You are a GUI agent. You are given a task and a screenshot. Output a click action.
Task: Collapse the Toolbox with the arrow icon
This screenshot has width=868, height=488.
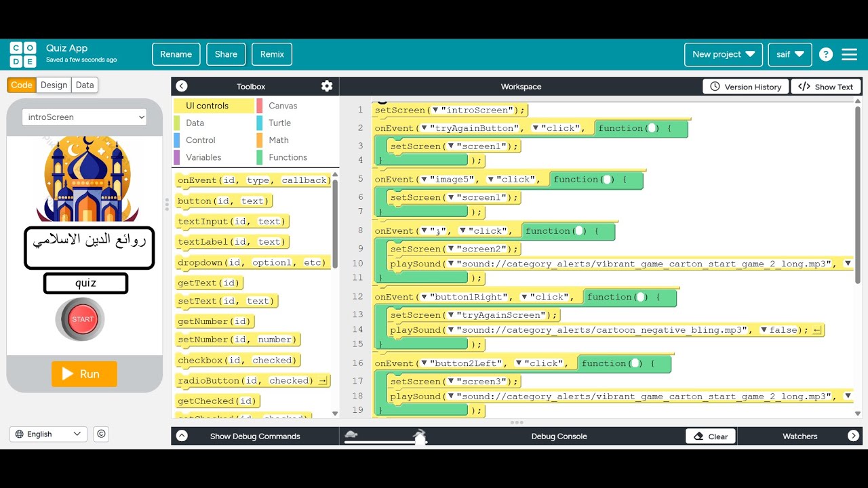(x=181, y=86)
